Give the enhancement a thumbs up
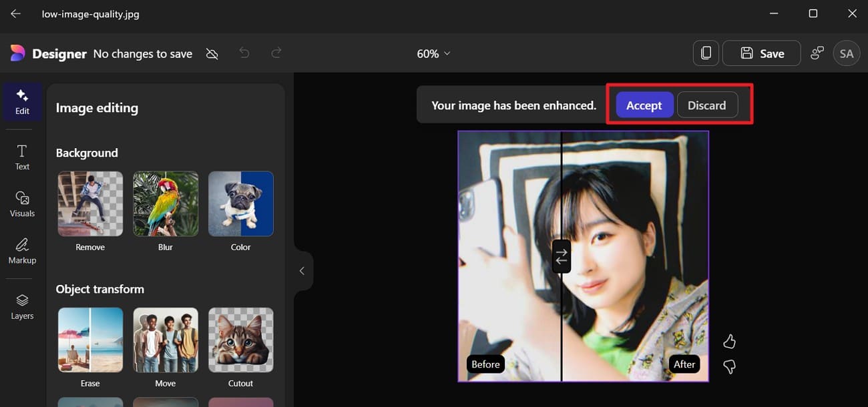The height and width of the screenshot is (407, 868). [x=729, y=341]
